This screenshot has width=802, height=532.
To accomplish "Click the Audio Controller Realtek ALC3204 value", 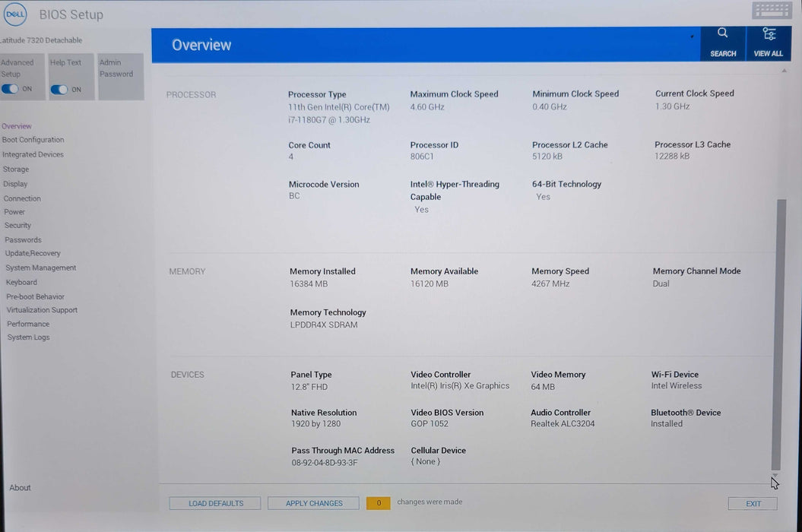I will tap(563, 423).
